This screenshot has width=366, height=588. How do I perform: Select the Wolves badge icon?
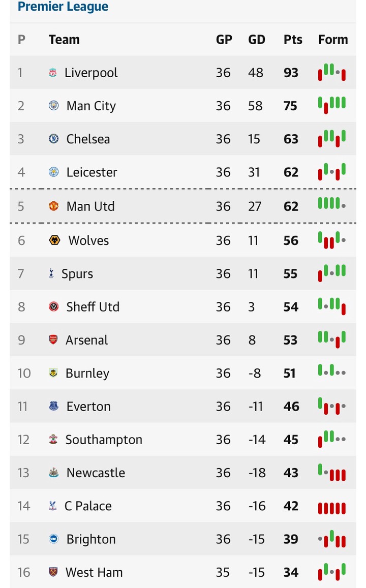pyautogui.click(x=54, y=240)
